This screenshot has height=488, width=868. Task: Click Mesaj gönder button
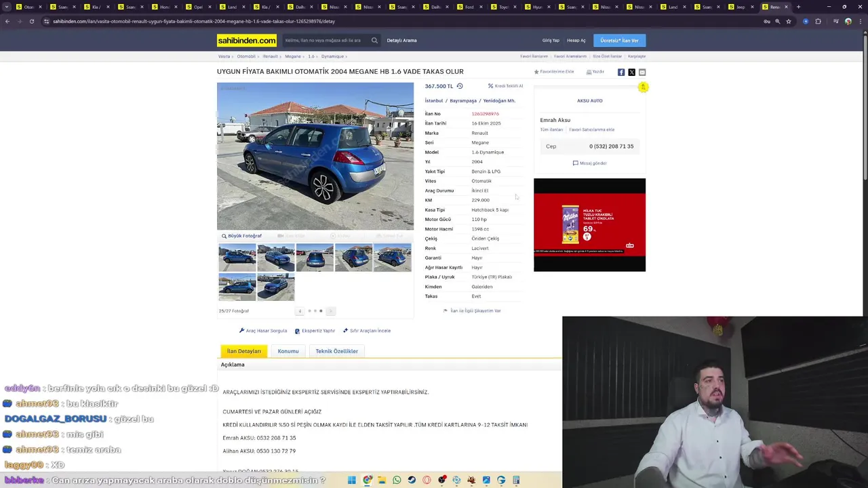(x=590, y=163)
